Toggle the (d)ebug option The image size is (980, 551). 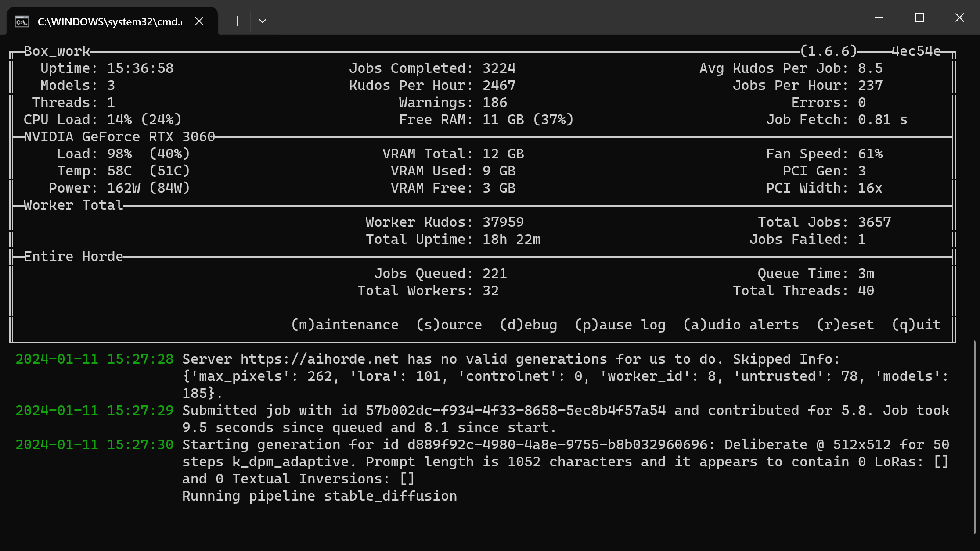(529, 325)
